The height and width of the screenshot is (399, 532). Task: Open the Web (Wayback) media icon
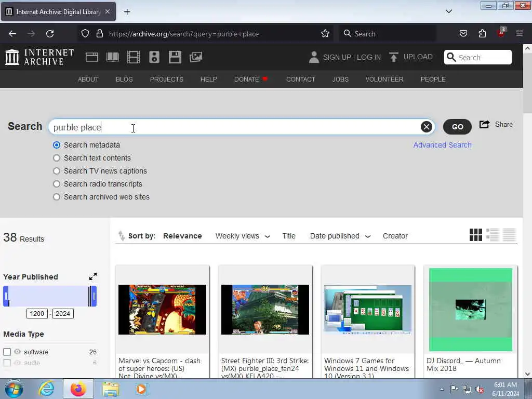pos(91,57)
